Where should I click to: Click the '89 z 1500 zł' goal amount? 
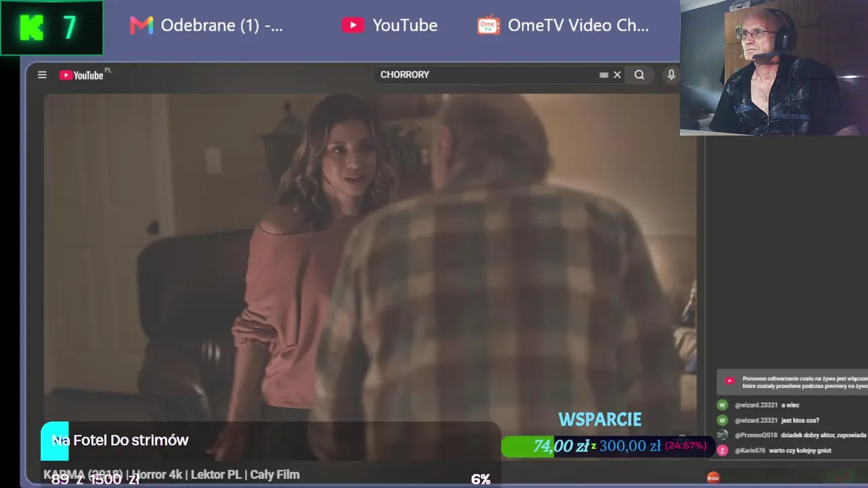coord(96,479)
